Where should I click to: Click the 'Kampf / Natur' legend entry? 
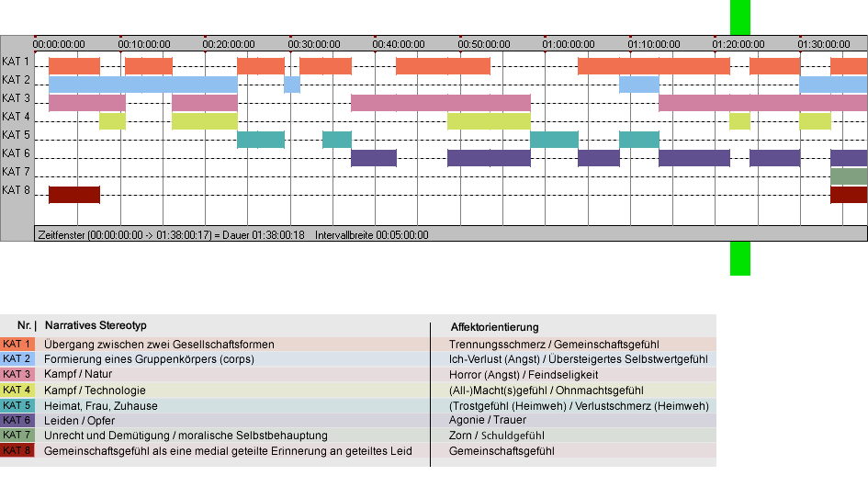(78, 374)
